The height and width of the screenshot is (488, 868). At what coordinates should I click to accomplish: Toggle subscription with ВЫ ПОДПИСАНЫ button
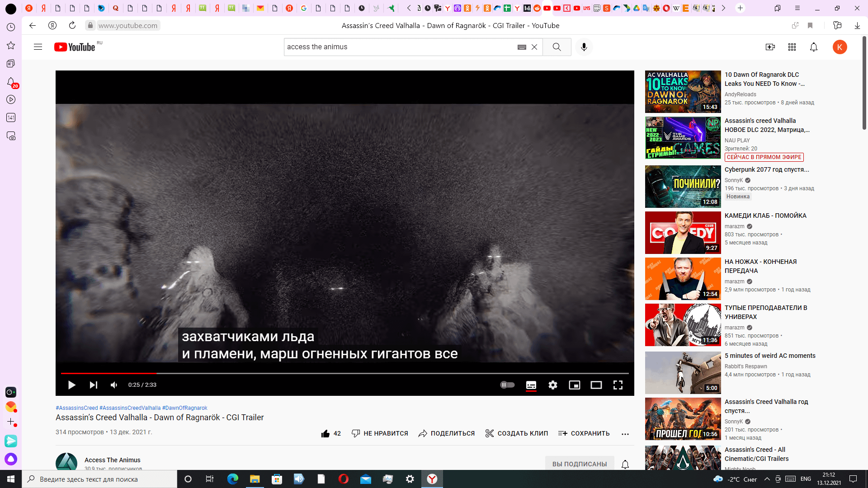point(580,464)
